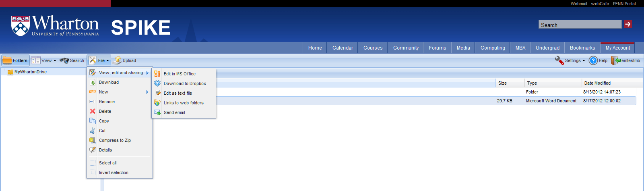Expand View, edit and sharing submenu arrow
The width and height of the screenshot is (644, 191).
point(147,73)
